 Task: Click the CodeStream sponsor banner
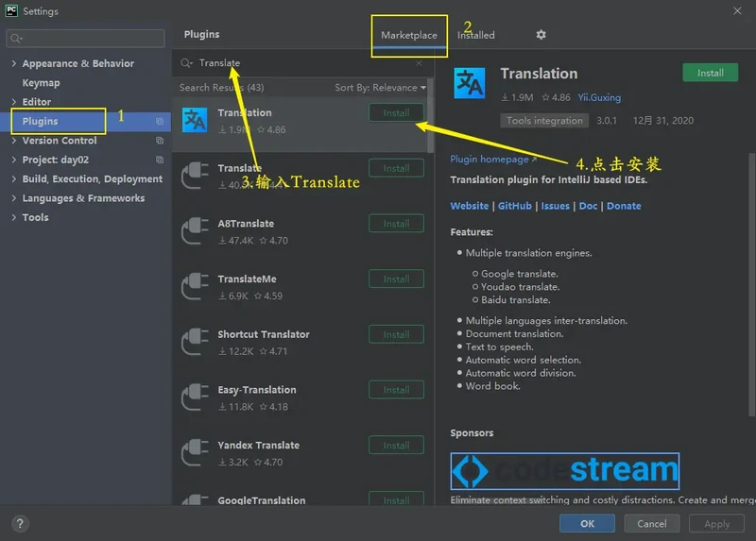(564, 470)
